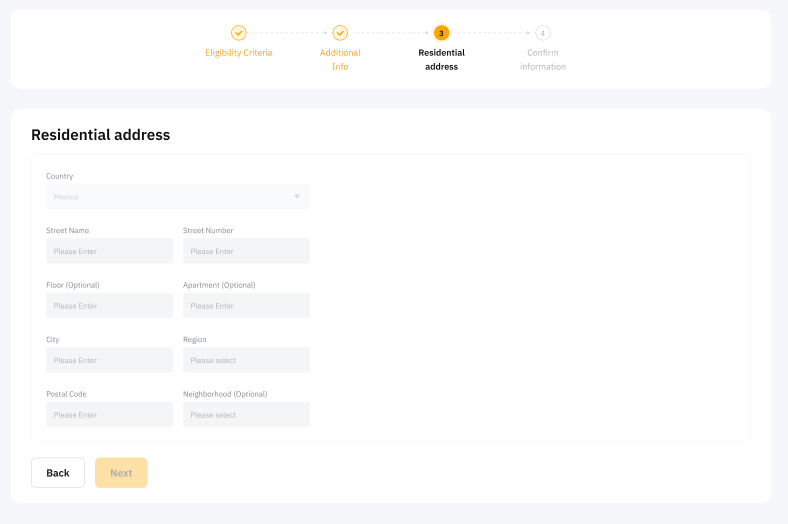This screenshot has height=524, width=788.
Task: Click the Eligibility Criteria checkmark icon
Action: click(238, 33)
